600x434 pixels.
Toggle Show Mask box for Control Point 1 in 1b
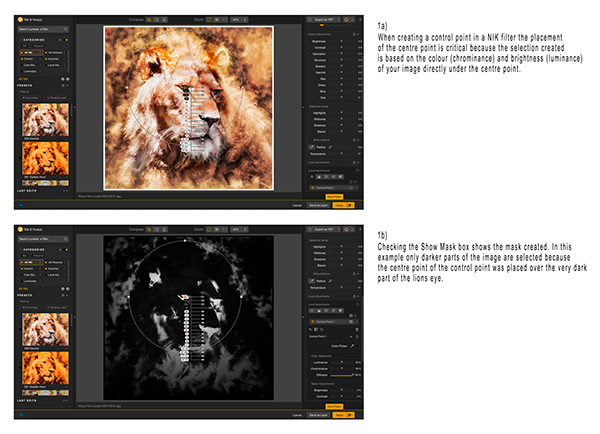tap(351, 321)
